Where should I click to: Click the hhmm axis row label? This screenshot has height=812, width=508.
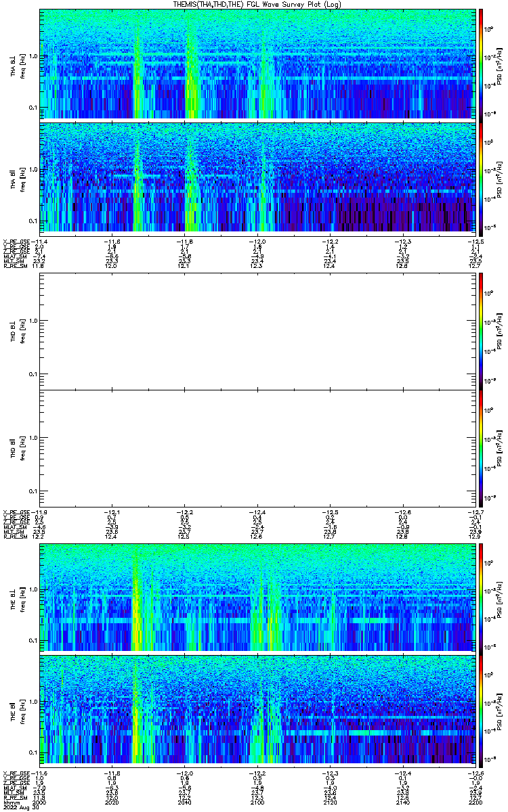pos(10,801)
